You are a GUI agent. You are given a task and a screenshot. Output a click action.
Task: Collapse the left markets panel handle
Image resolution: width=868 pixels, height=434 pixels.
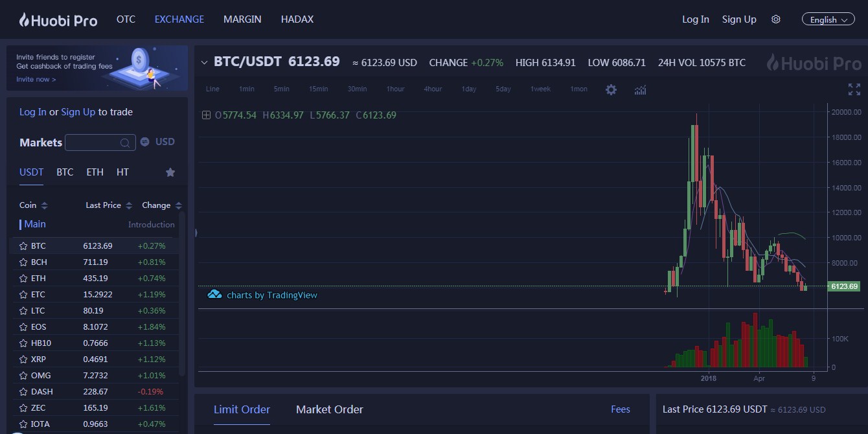coord(196,233)
